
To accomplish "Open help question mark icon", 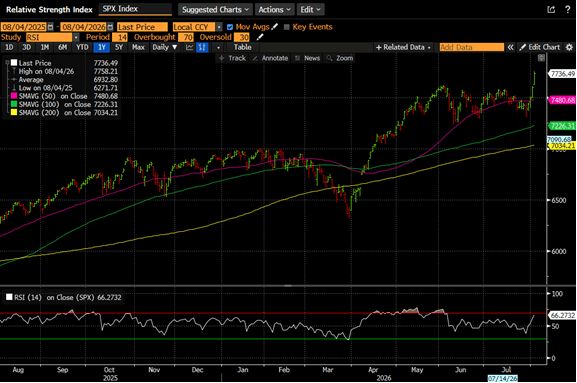I will [568, 10].
